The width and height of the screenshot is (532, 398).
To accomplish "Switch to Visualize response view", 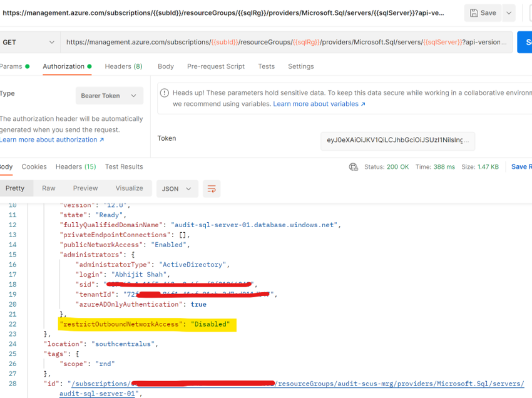I will click(x=129, y=188).
